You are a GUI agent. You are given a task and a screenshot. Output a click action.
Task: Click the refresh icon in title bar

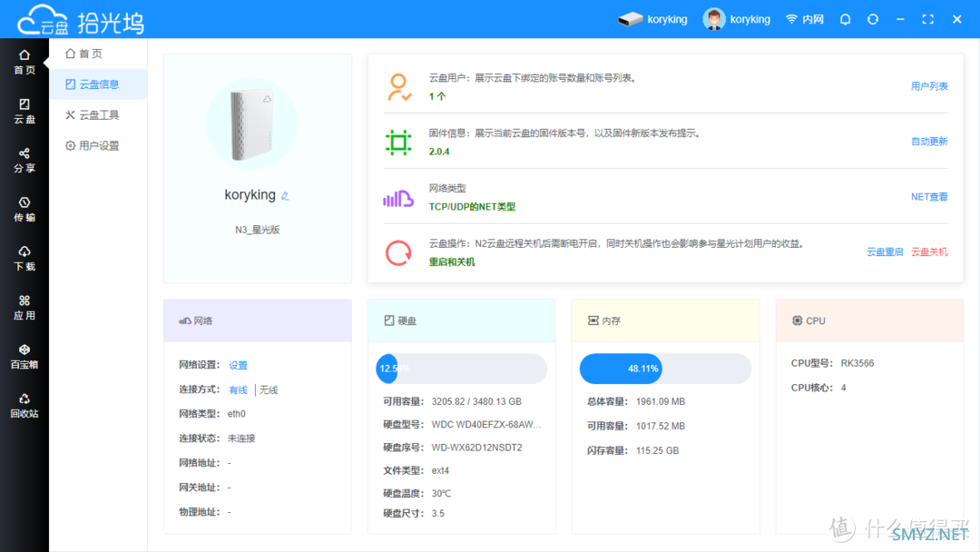[873, 19]
